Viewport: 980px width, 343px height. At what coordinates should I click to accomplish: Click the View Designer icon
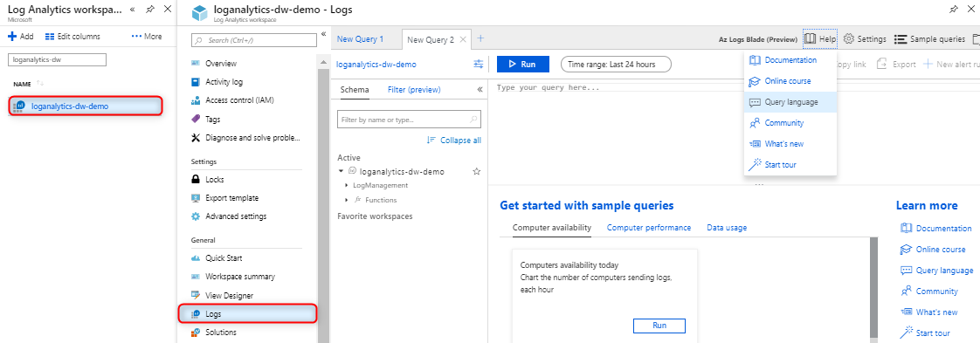click(x=196, y=295)
